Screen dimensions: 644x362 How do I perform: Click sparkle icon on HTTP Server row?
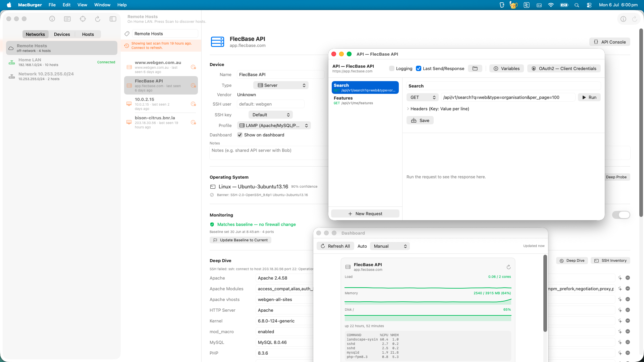[620, 310]
